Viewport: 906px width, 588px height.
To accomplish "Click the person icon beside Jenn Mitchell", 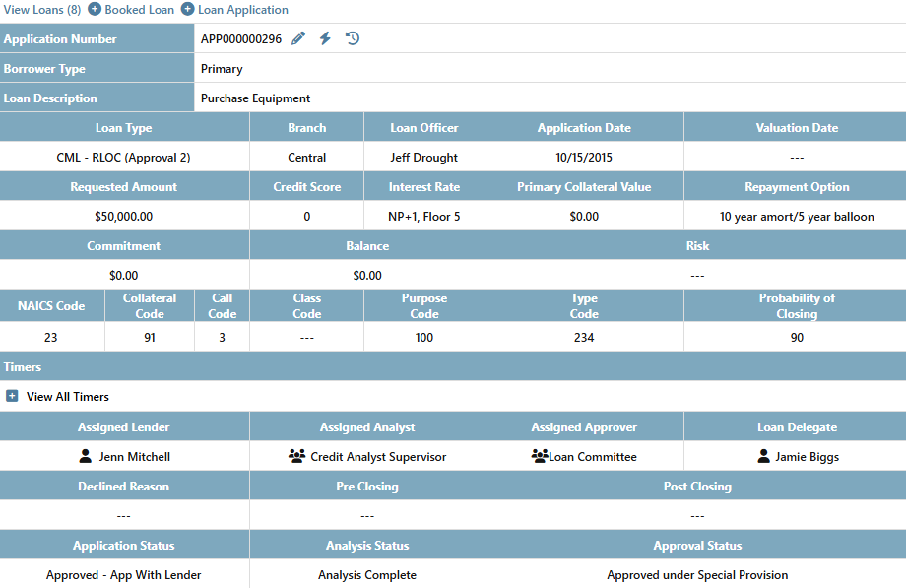I will 85,456.
